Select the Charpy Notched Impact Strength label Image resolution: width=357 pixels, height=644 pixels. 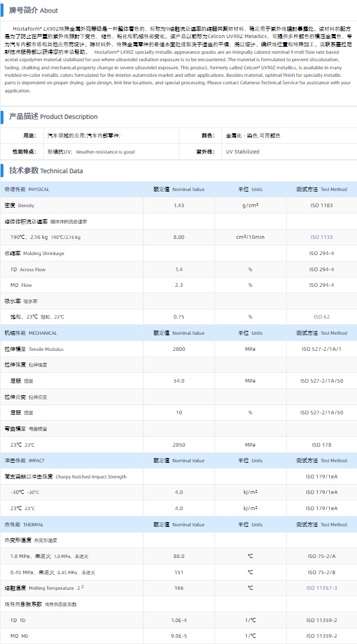pyautogui.click(x=65, y=477)
